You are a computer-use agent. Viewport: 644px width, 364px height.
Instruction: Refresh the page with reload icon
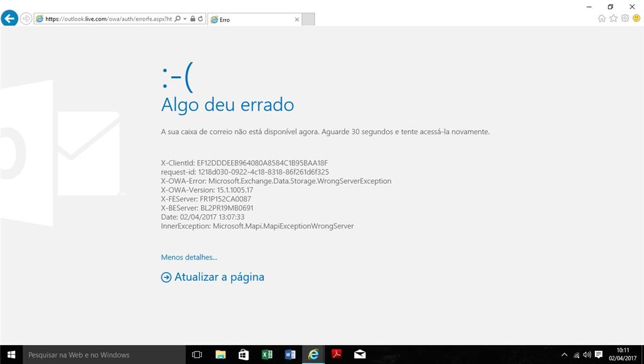click(201, 19)
